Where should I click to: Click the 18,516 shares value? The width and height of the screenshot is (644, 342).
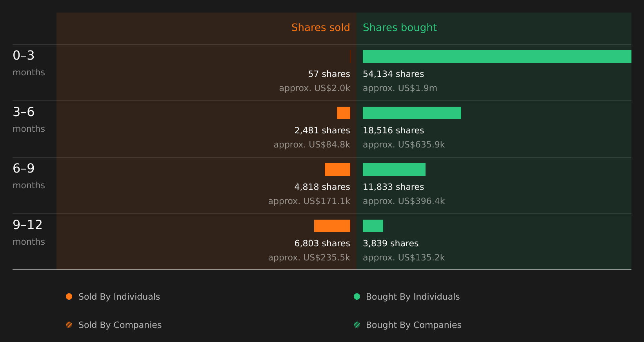(x=393, y=131)
